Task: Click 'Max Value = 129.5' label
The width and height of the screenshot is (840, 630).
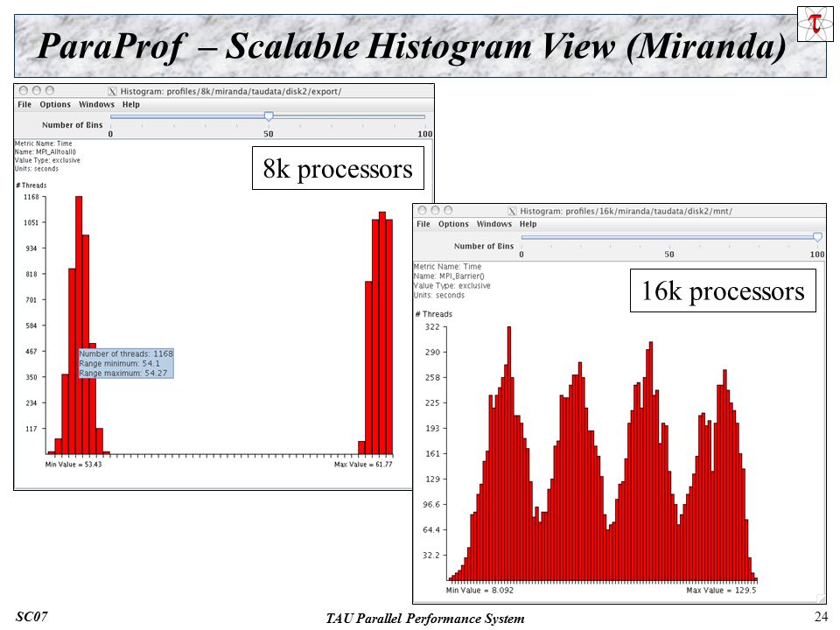Action: [x=722, y=591]
